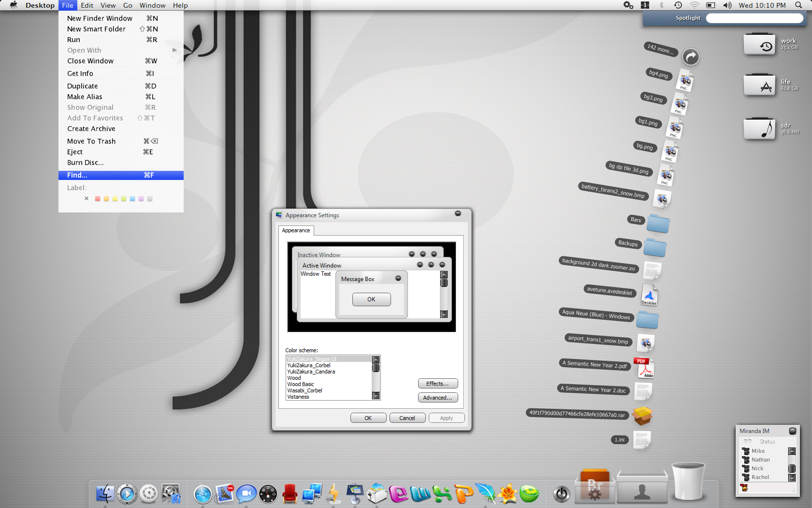
Task: Choose 'Get Info' in the File menu
Action: point(121,74)
